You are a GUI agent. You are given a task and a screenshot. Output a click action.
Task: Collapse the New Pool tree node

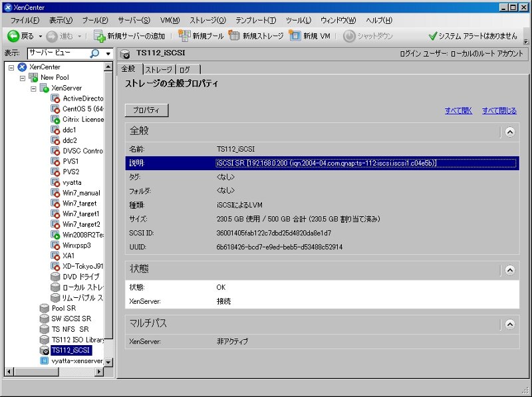pyautogui.click(x=23, y=78)
